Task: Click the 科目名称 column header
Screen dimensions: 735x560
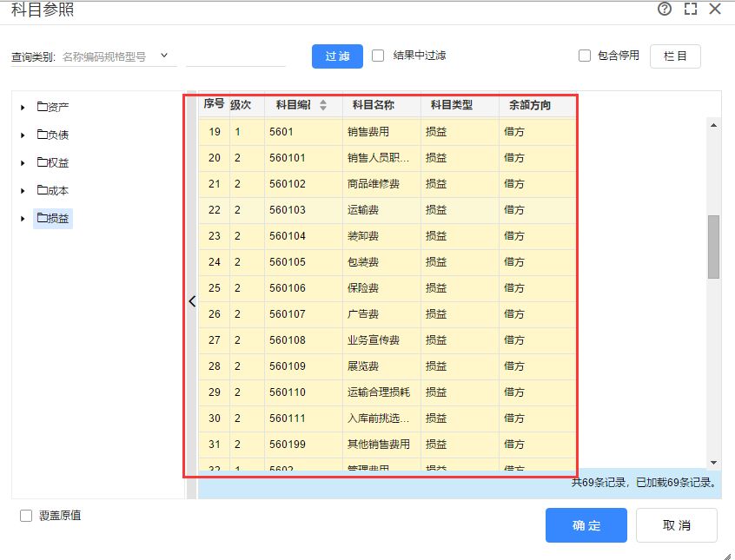Action: coord(373,104)
